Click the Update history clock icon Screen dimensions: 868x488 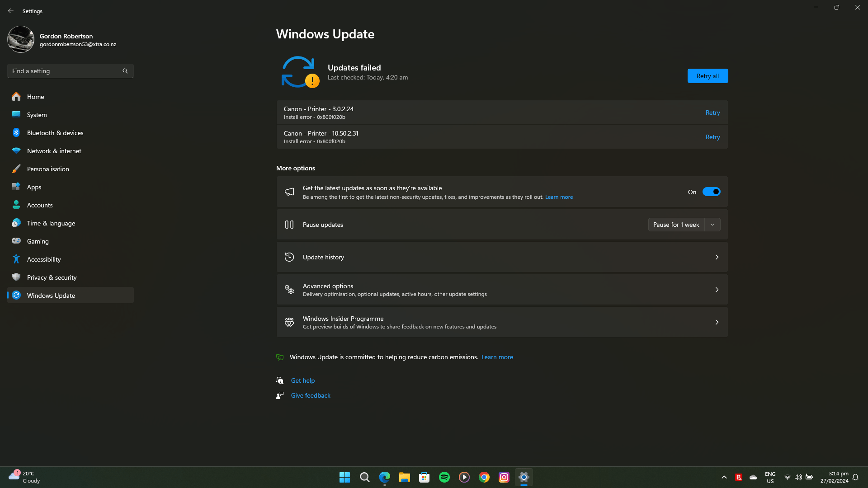click(x=289, y=257)
